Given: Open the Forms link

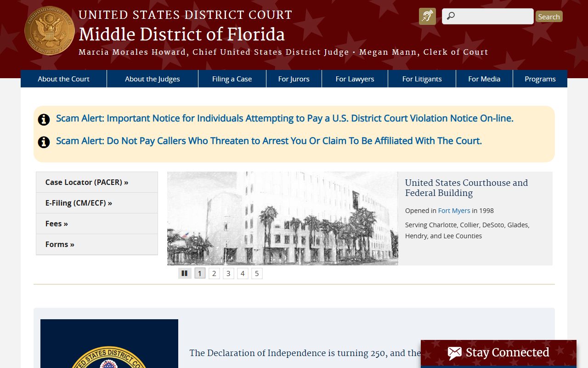Looking at the screenshot, I should click(x=97, y=244).
